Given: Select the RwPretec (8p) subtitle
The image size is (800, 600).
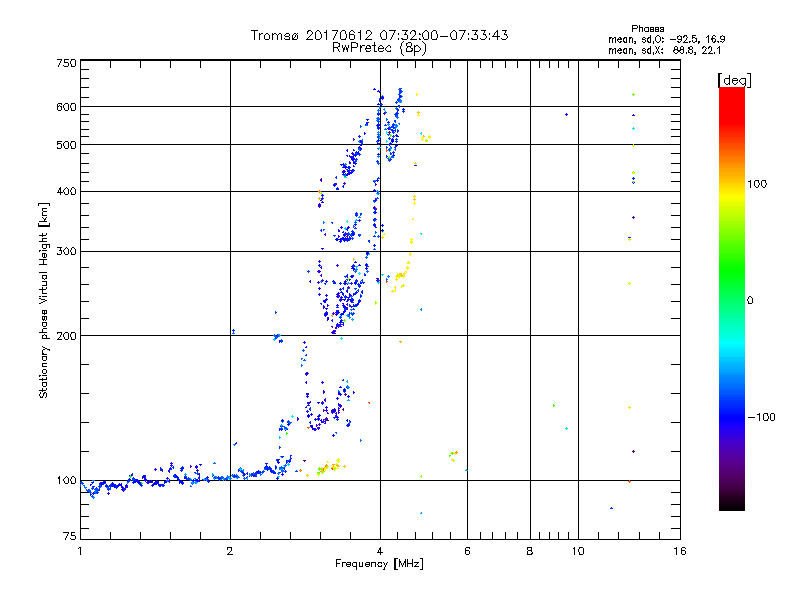Looking at the screenshot, I should pos(379,47).
